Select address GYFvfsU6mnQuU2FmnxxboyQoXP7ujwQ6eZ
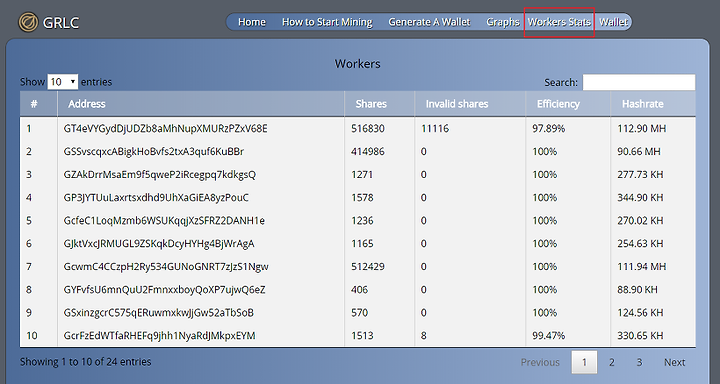720x384 pixels. tap(164, 289)
